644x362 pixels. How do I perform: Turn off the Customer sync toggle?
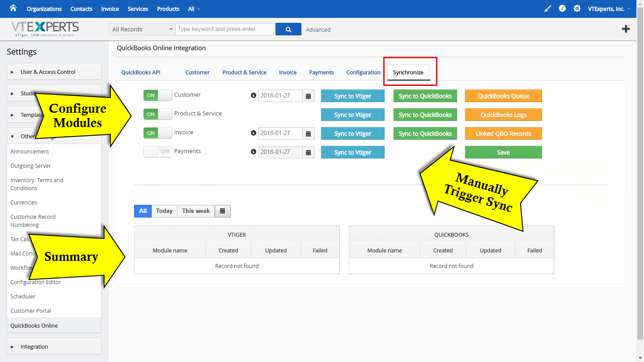[x=157, y=95]
